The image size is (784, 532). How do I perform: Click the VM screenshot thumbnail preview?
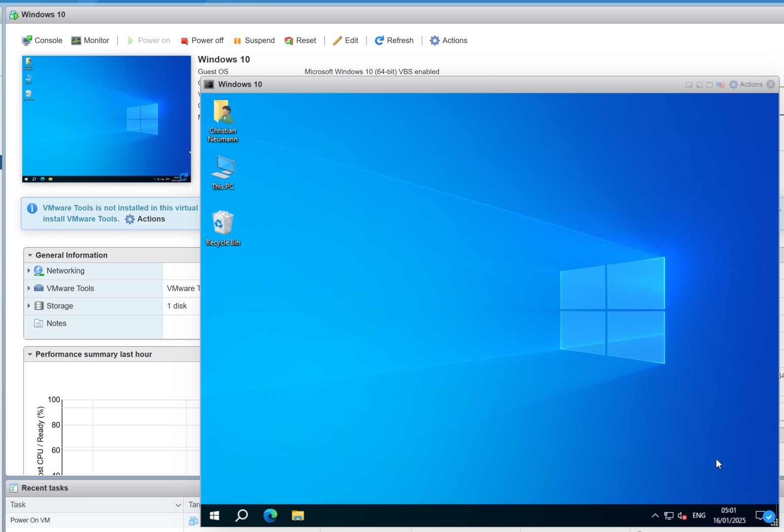pyautogui.click(x=106, y=119)
